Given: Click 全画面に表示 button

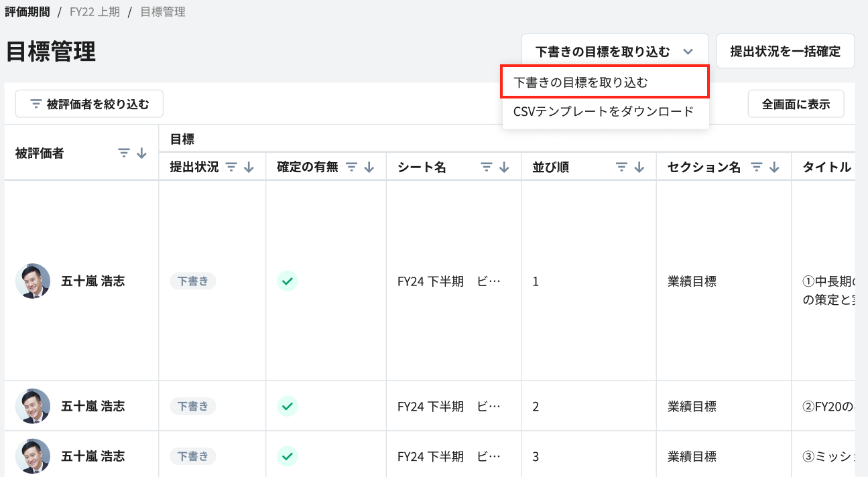Looking at the screenshot, I should tap(796, 104).
